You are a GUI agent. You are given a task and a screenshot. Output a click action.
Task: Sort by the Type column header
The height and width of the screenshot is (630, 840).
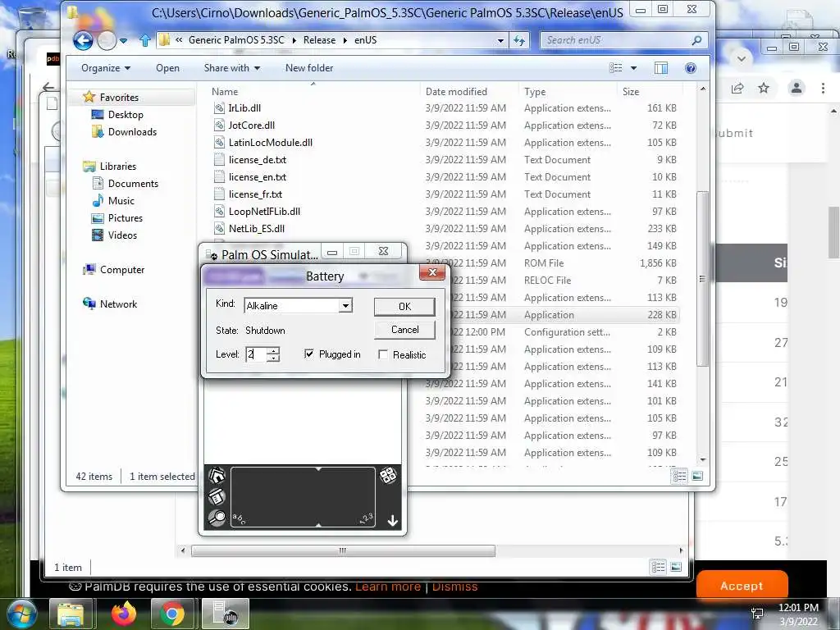(x=568, y=92)
